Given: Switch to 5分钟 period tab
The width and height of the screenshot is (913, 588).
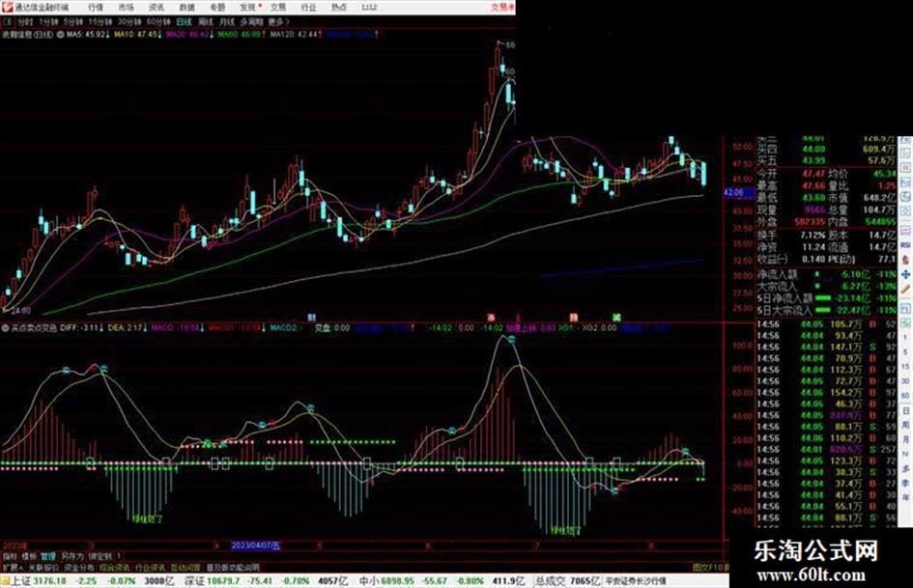Looking at the screenshot, I should (72, 21).
